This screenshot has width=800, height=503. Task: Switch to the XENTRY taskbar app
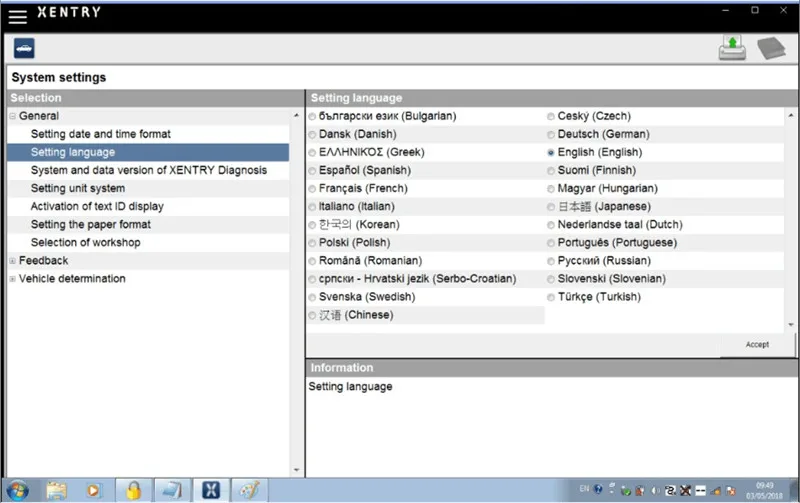pos(211,490)
